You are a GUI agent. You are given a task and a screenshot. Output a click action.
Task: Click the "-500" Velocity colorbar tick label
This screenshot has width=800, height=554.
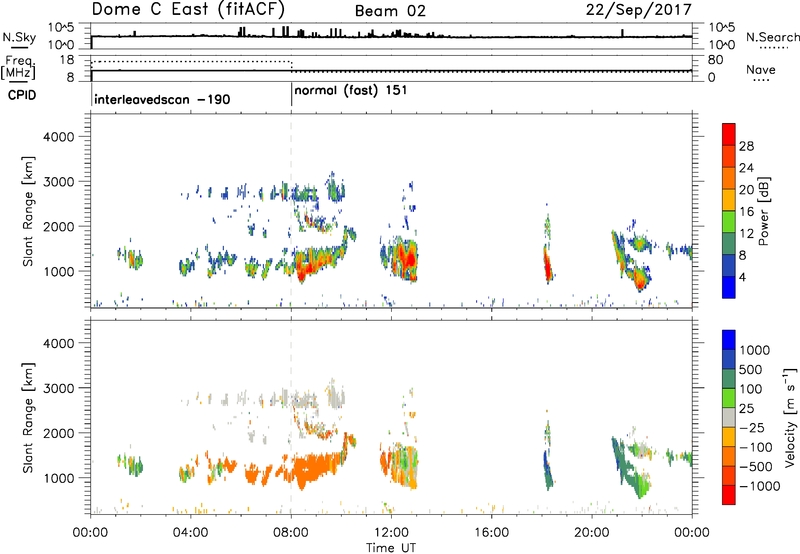[x=755, y=466]
